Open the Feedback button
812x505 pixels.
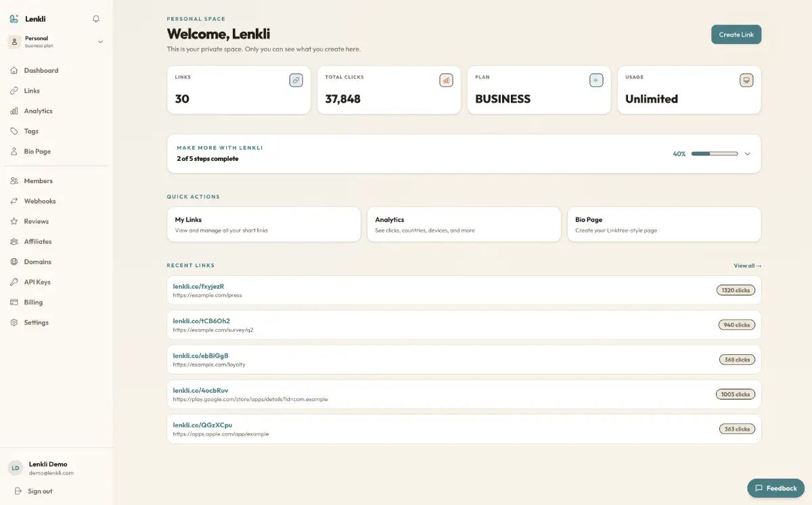click(x=776, y=488)
